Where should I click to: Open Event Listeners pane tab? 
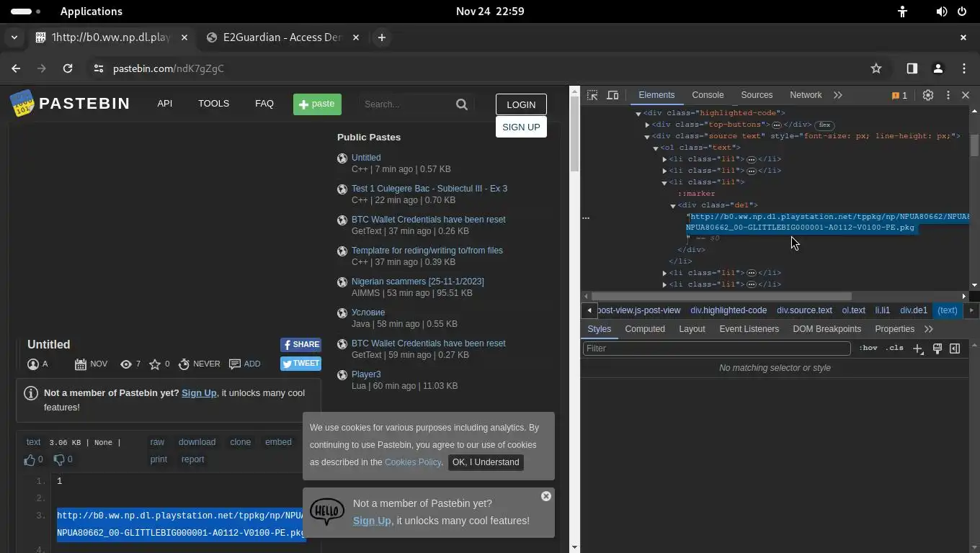(x=749, y=329)
